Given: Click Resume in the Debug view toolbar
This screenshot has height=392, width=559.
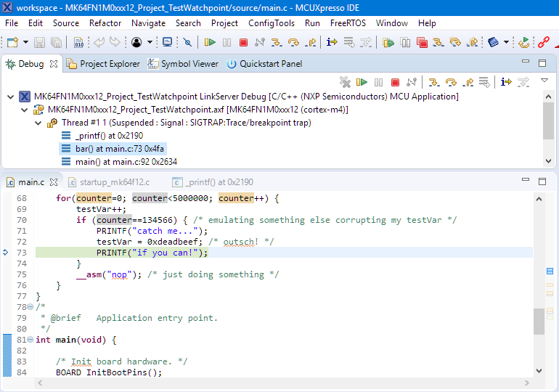Looking at the screenshot, I should 362,83.
